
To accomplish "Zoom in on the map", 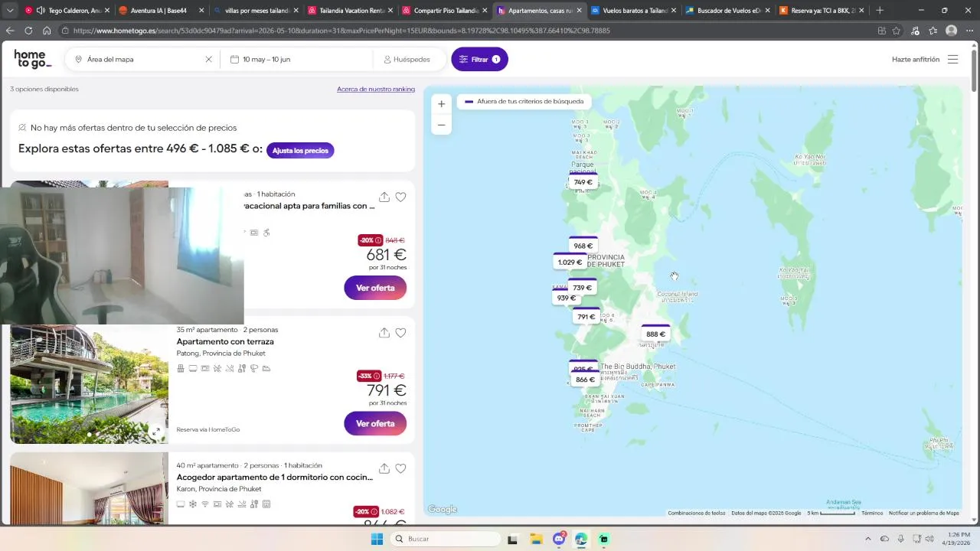I will coord(441,104).
